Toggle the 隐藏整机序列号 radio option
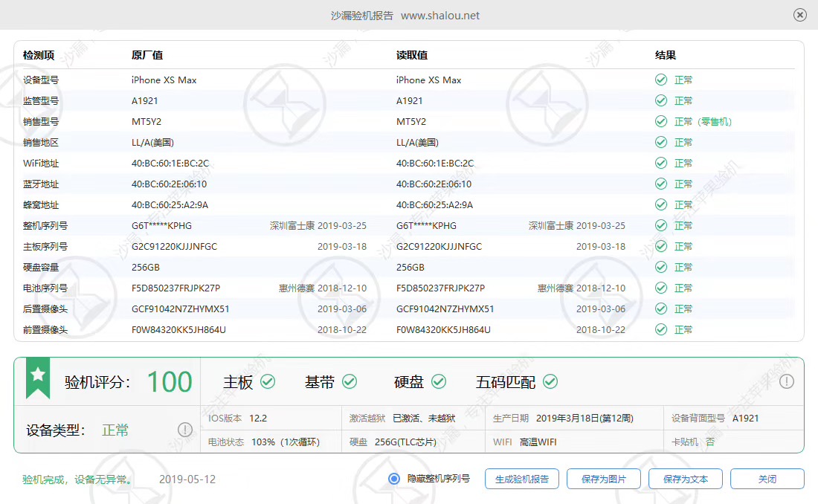This screenshot has height=504, width=818. pyautogui.click(x=394, y=479)
